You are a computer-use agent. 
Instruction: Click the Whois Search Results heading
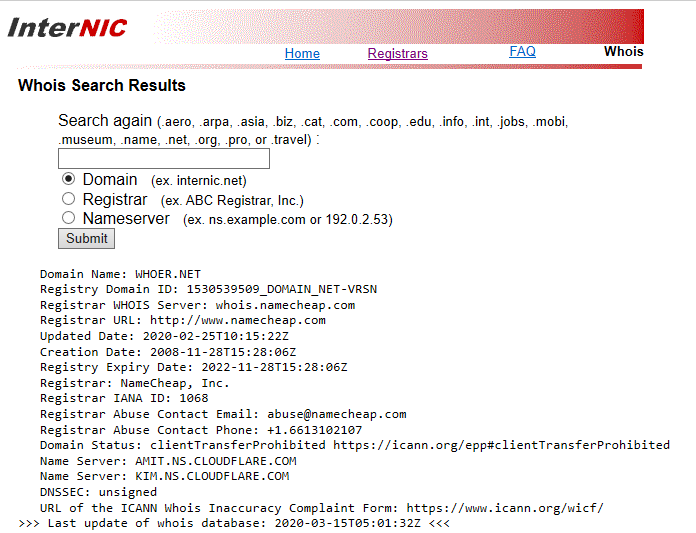[x=102, y=85]
